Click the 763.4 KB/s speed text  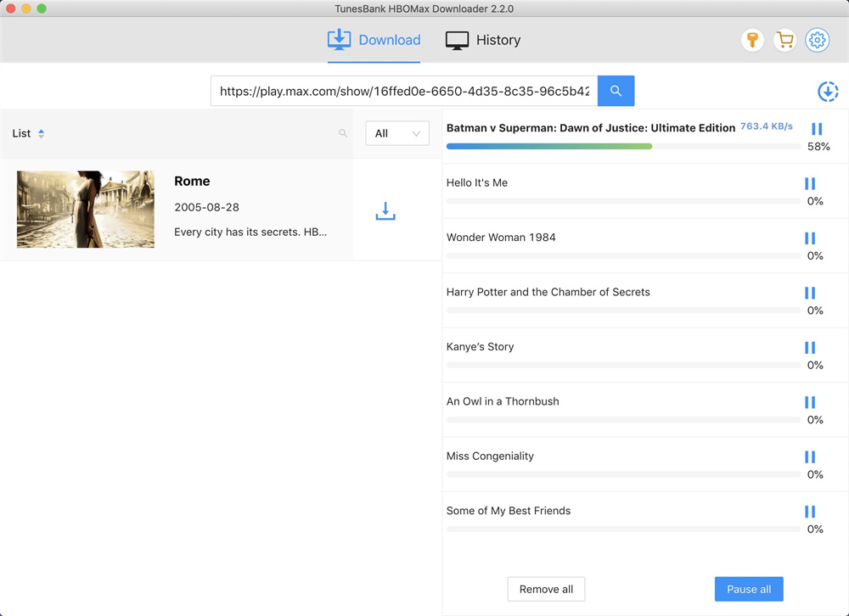766,126
